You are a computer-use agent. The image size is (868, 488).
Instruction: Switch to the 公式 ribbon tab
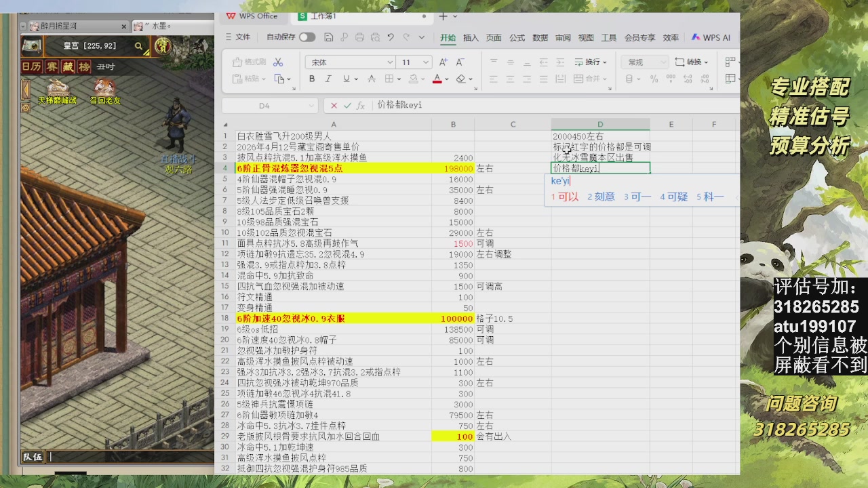point(517,38)
